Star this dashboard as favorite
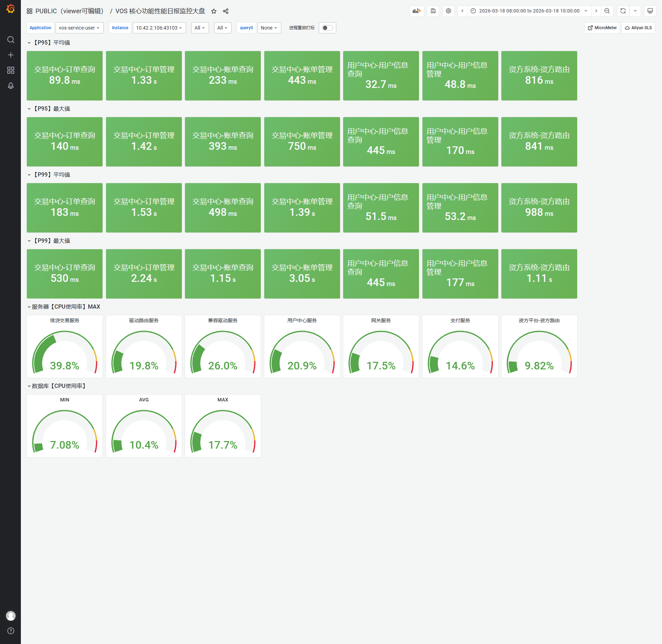This screenshot has width=662, height=644. tap(214, 11)
